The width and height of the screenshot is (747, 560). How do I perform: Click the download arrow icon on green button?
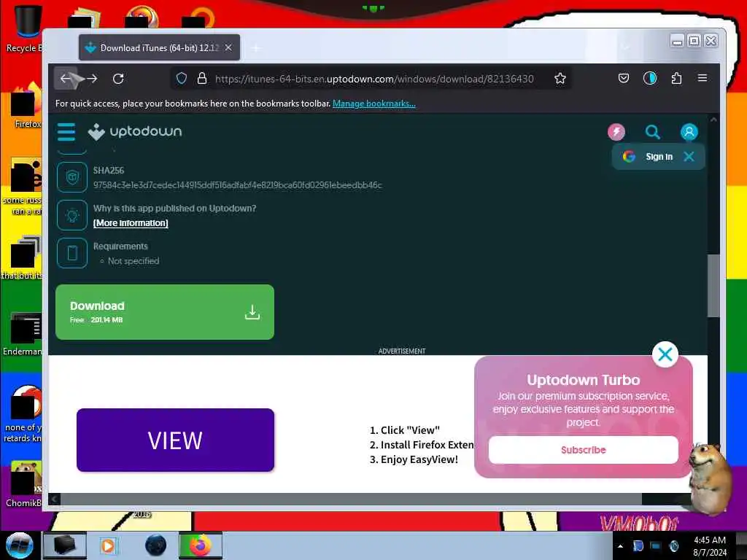(252, 312)
